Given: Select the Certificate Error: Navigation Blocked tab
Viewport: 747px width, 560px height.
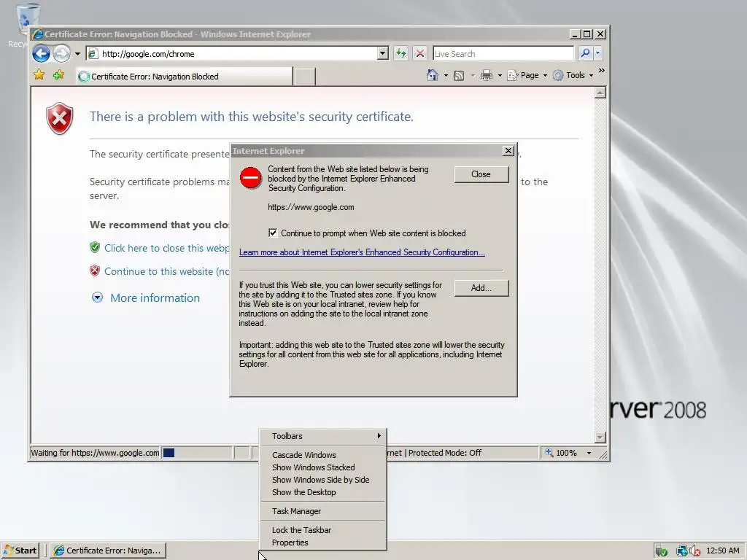Looking at the screenshot, I should click(x=184, y=76).
